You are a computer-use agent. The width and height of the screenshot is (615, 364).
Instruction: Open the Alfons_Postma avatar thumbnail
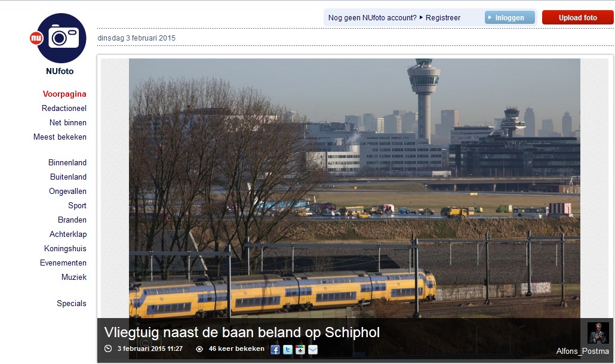pos(598,333)
